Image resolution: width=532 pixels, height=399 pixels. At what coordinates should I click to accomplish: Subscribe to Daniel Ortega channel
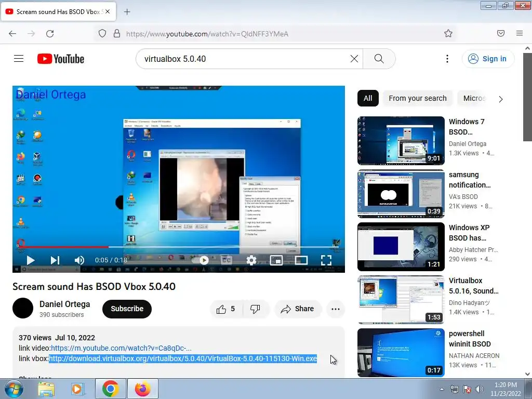point(127,309)
